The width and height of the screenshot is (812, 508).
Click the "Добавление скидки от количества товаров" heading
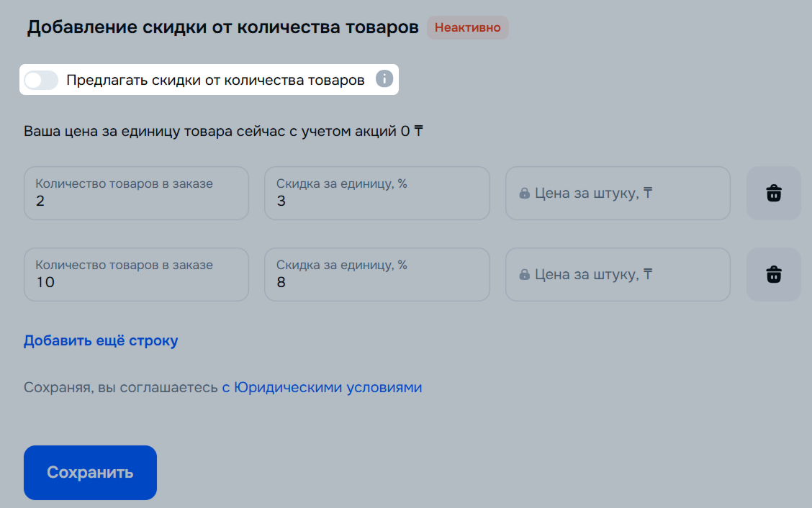[222, 28]
